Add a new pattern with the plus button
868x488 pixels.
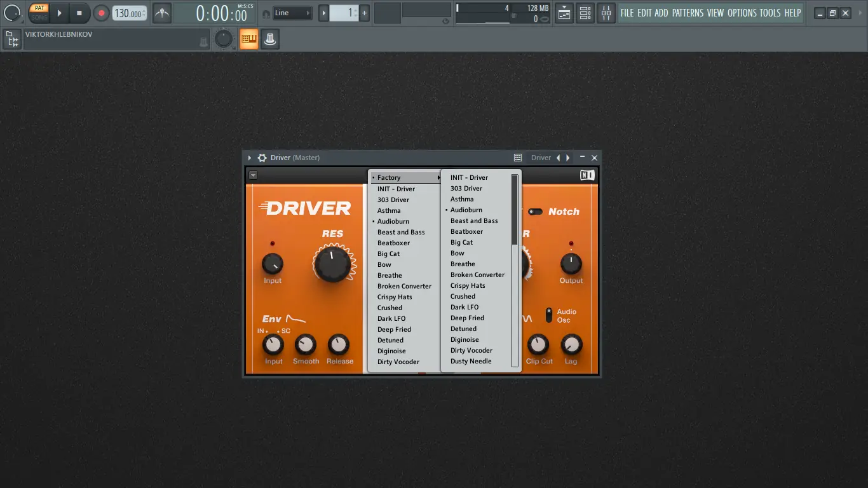365,13
